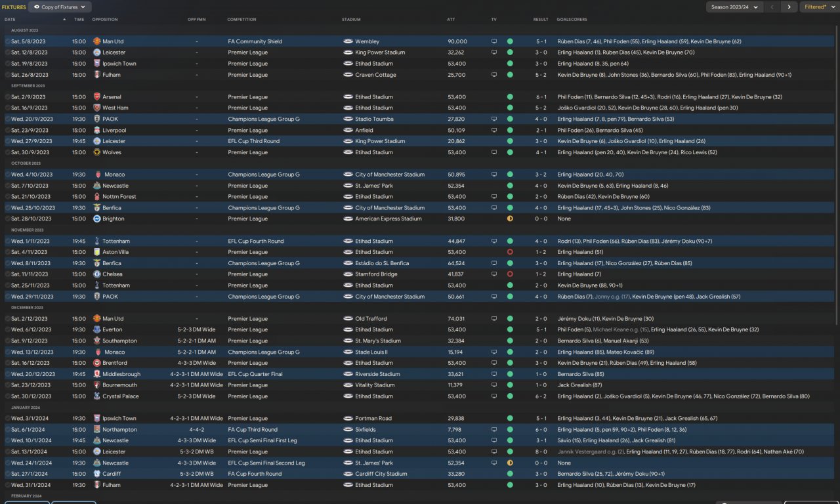Click the Fulham badge in the 26/8/2023 row
Viewport: 840px width, 504px height.
(97, 75)
